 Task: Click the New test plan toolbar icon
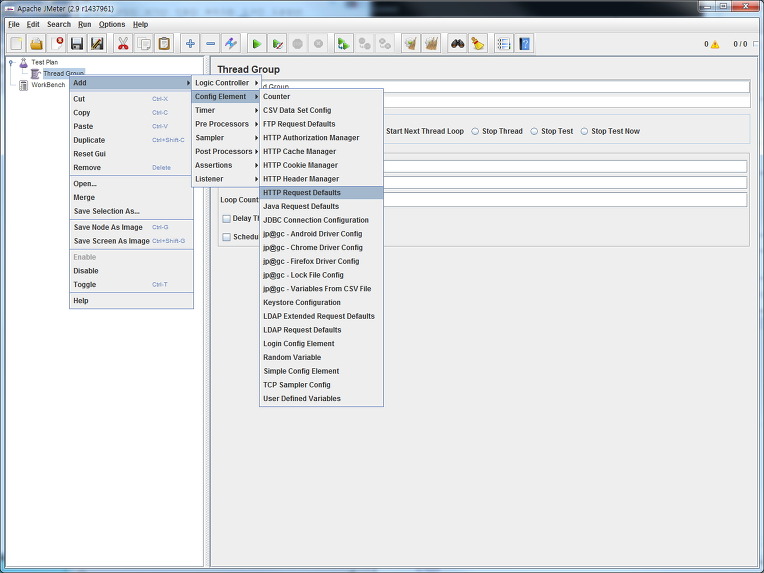[x=16, y=44]
